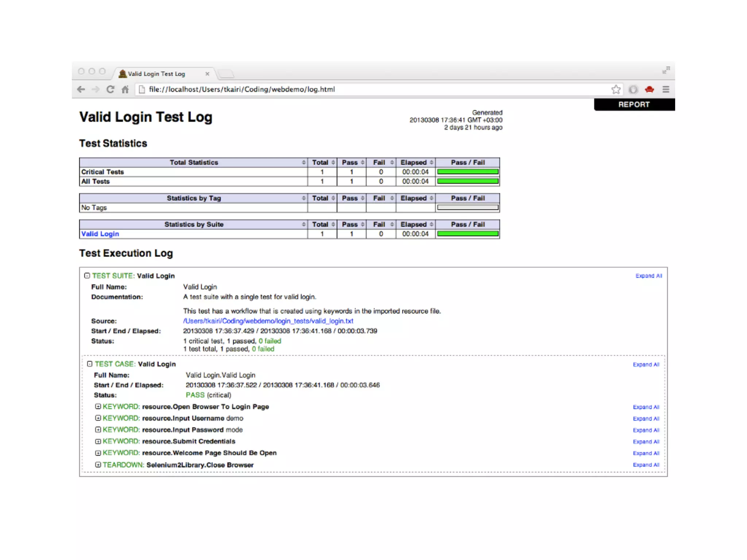Open the new tab button
Viewport: 747px width, 560px height.
click(x=226, y=74)
